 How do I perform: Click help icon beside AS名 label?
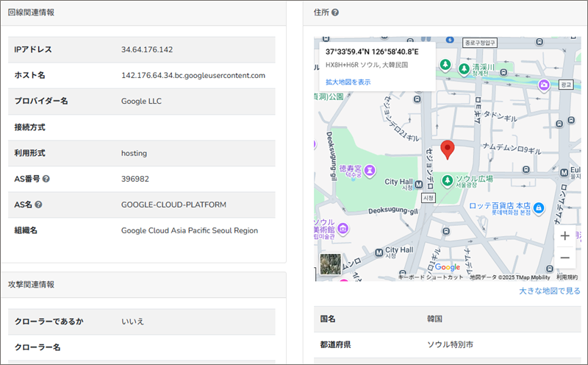pyautogui.click(x=38, y=205)
